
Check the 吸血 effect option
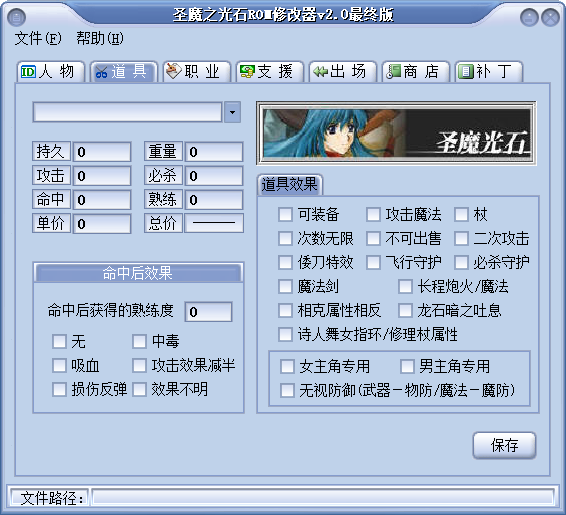[x=60, y=365]
